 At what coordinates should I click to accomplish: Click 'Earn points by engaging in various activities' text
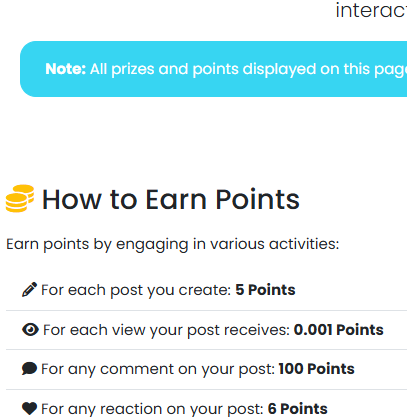pos(172,244)
